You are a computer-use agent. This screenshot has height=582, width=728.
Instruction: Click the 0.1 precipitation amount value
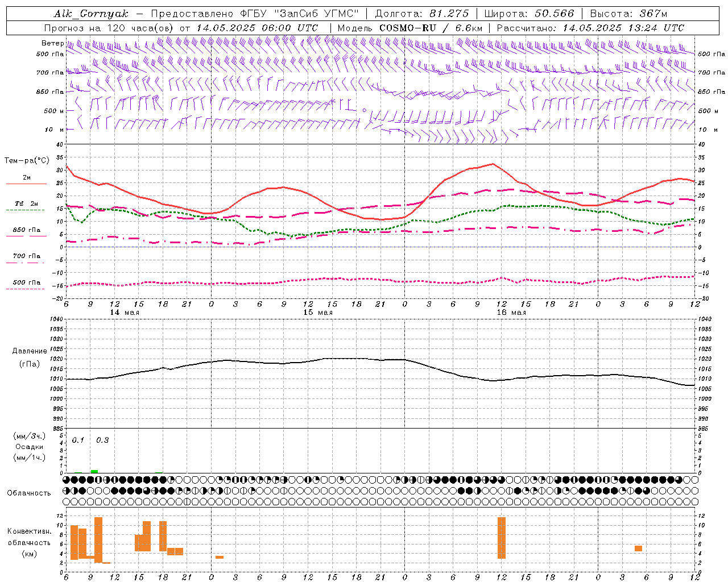pyautogui.click(x=78, y=440)
